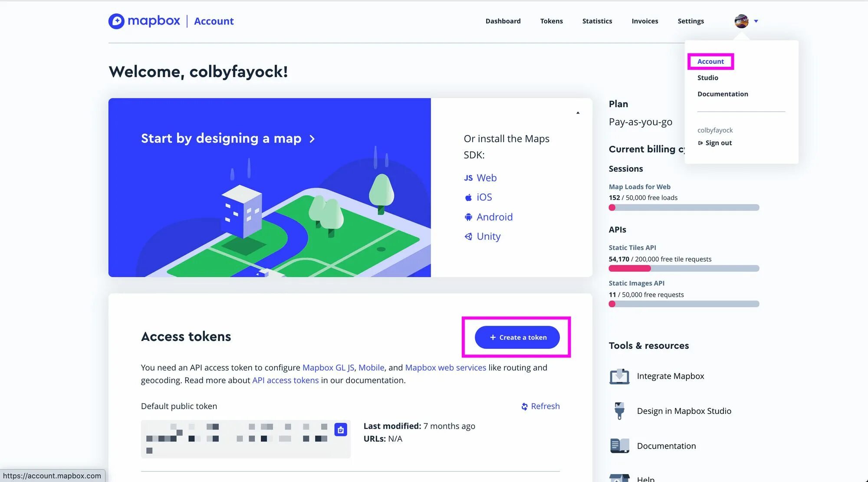
Task: Click the Android SDK icon
Action: pyautogui.click(x=468, y=217)
